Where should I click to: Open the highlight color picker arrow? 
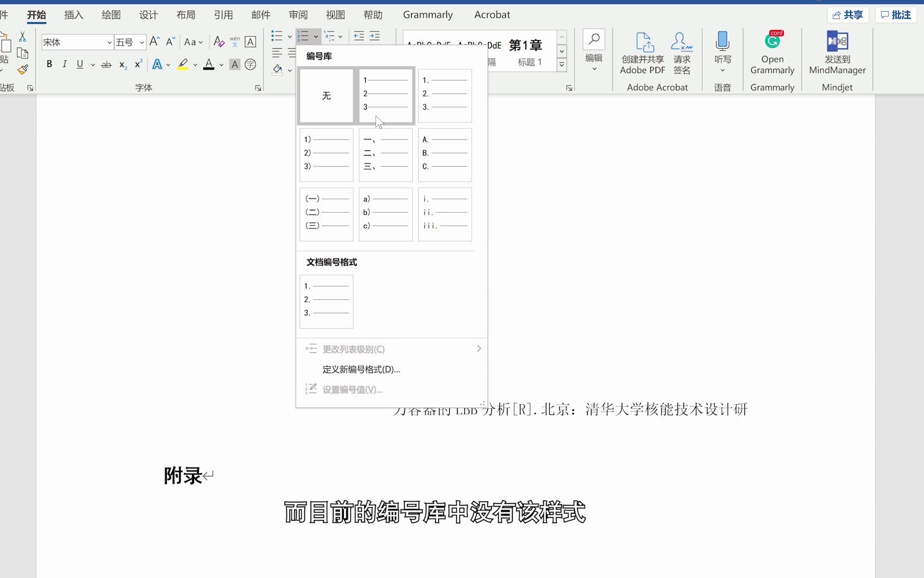tap(195, 65)
